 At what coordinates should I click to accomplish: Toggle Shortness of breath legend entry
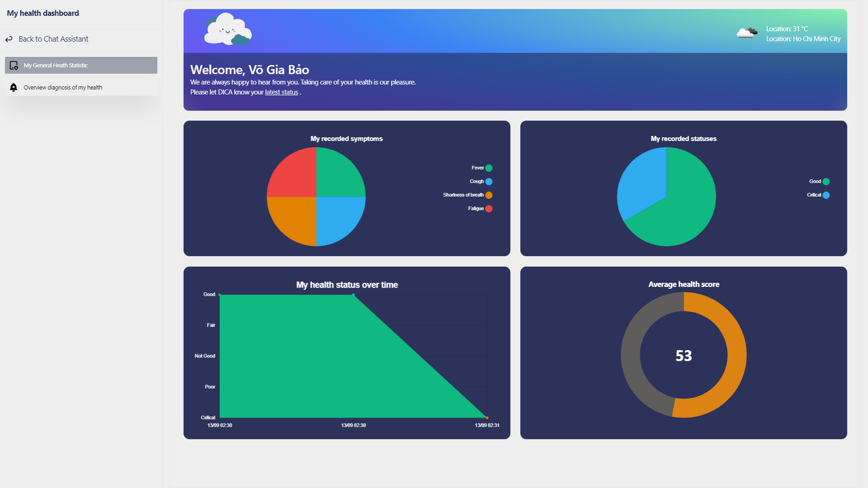point(463,195)
